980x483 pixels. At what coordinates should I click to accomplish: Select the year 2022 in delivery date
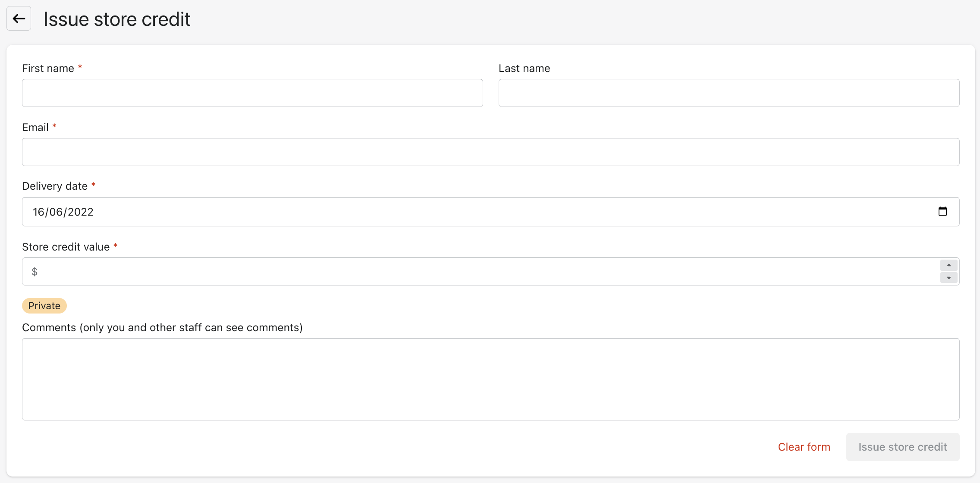[x=81, y=212]
